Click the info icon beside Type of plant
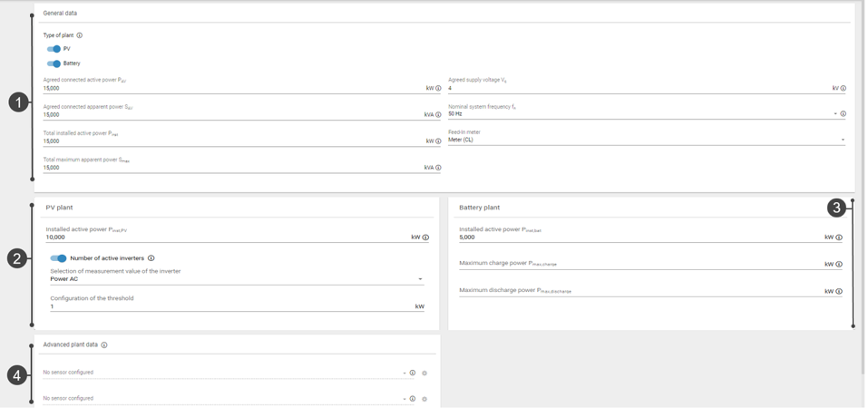This screenshot has height=417, width=868. (x=79, y=35)
